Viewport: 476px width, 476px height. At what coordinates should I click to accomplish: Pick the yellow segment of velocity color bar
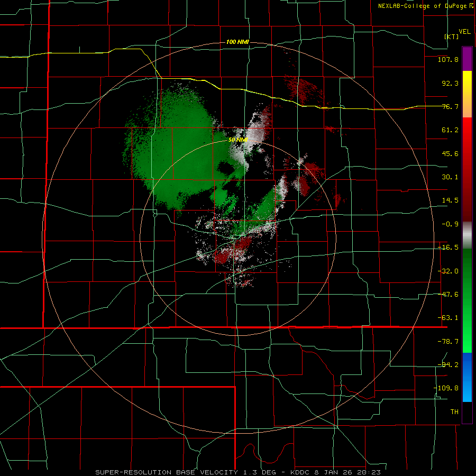467,94
